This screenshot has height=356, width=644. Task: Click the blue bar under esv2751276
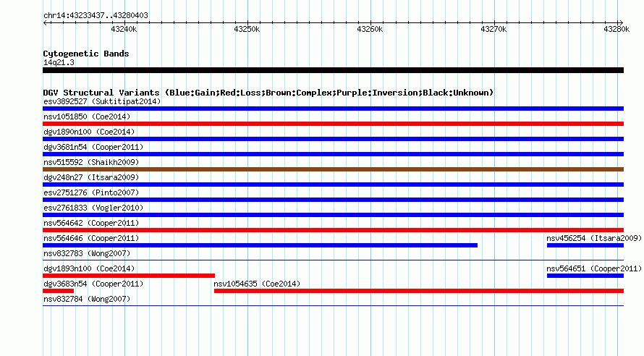click(x=333, y=200)
